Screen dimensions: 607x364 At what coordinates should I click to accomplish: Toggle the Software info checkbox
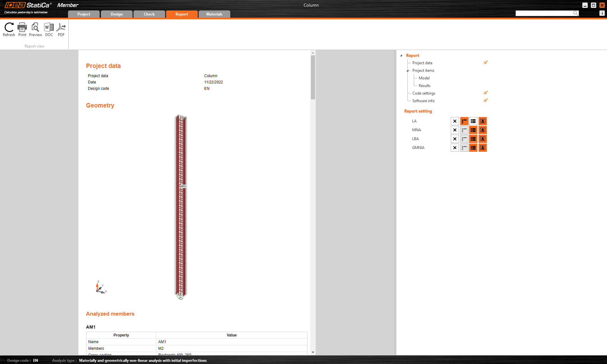(486, 100)
